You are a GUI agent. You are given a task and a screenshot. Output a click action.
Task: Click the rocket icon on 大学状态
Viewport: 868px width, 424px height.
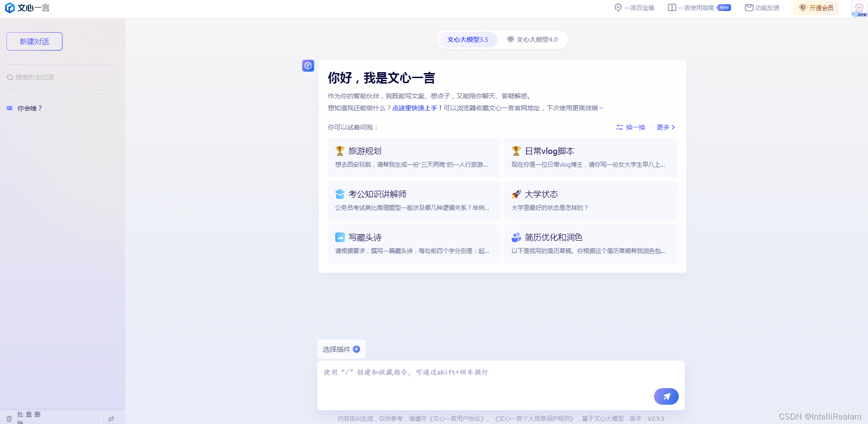click(x=516, y=194)
